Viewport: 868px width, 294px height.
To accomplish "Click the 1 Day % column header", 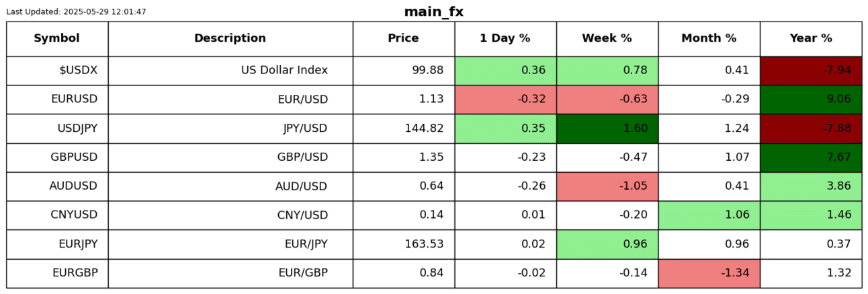I will point(505,38).
